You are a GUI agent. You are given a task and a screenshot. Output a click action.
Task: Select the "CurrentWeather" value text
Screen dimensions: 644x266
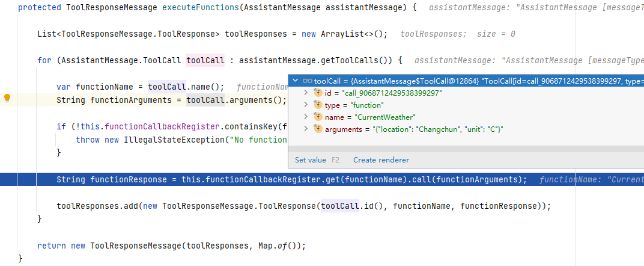(x=385, y=117)
